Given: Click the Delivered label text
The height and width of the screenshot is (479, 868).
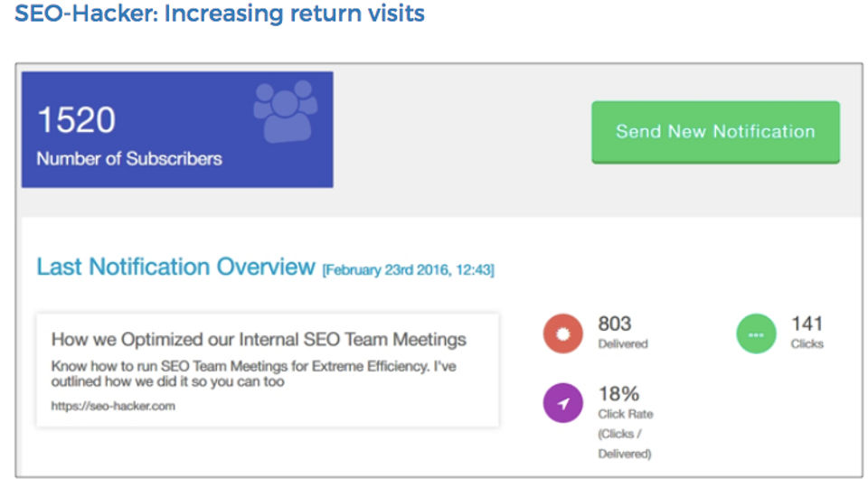Looking at the screenshot, I should point(623,344).
